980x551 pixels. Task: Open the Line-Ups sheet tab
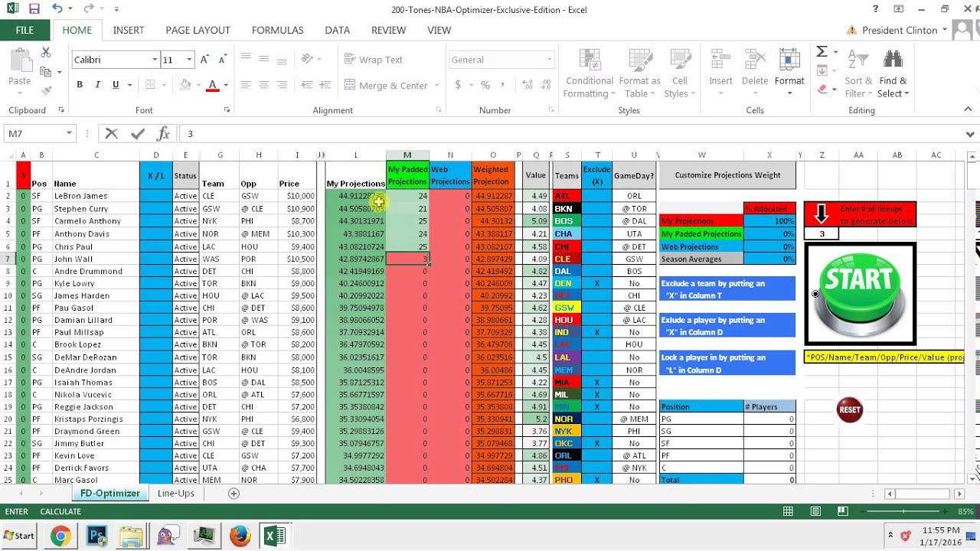point(175,494)
